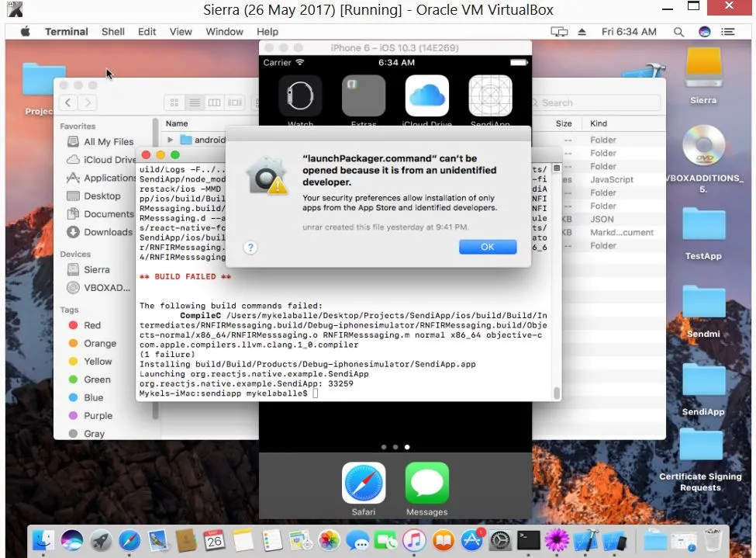Expand the android folder in Finder
This screenshot has height=558, width=756.
[170, 140]
